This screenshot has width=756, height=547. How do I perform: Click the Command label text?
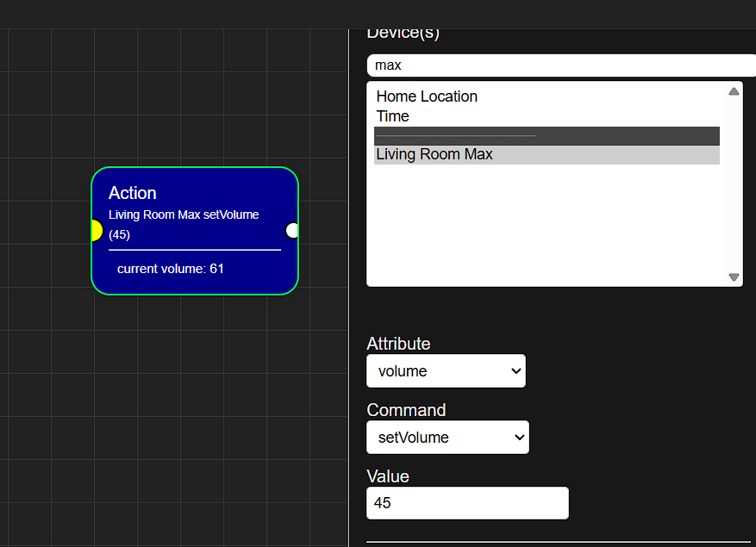(406, 410)
